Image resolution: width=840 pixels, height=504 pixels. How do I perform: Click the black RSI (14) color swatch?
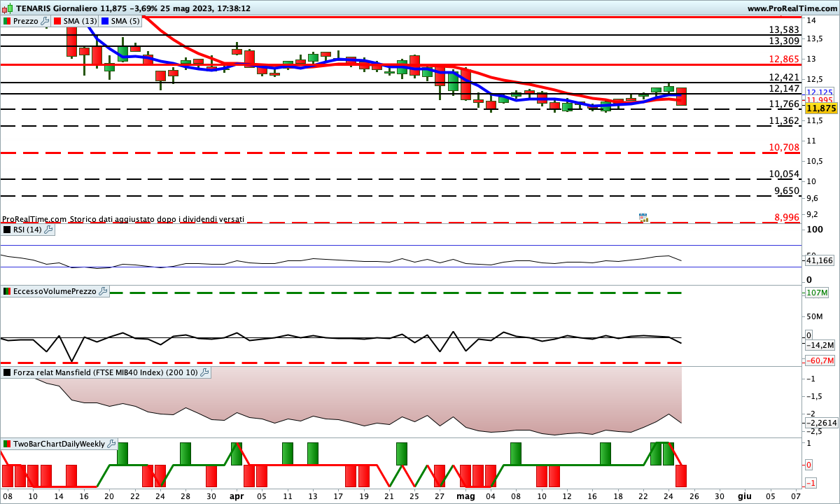pyautogui.click(x=7, y=229)
